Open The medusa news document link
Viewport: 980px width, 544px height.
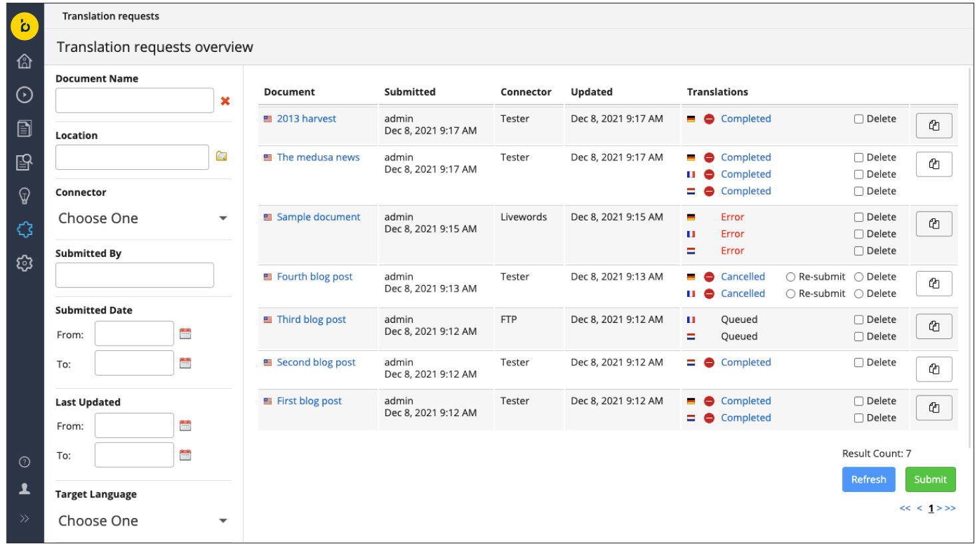click(318, 158)
